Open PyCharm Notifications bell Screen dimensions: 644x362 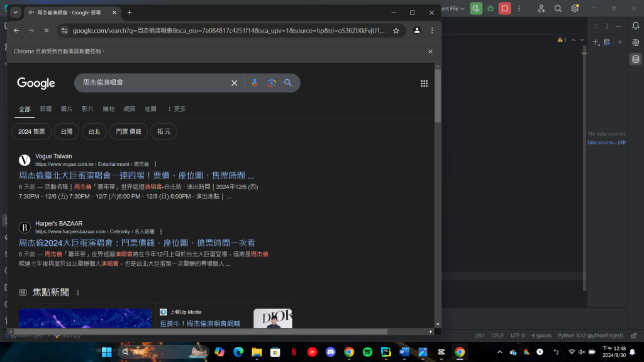click(635, 25)
